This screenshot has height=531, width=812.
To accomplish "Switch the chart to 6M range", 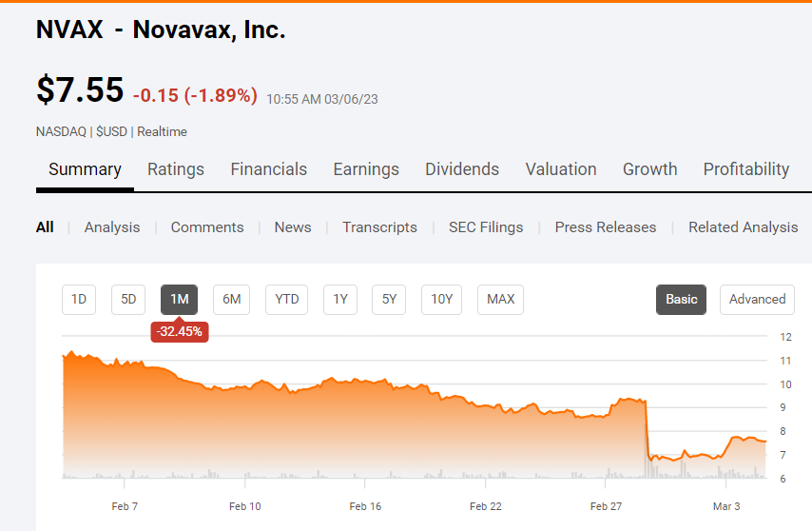I will tap(232, 299).
